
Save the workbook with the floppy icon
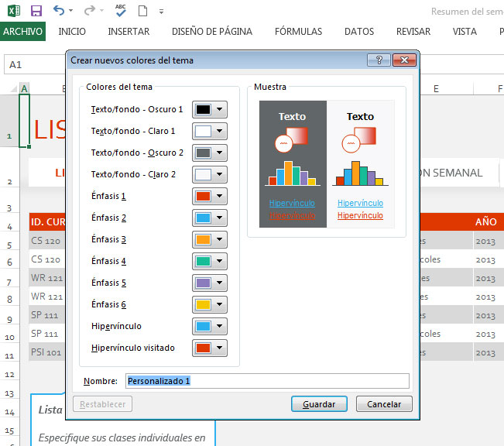pos(36,11)
